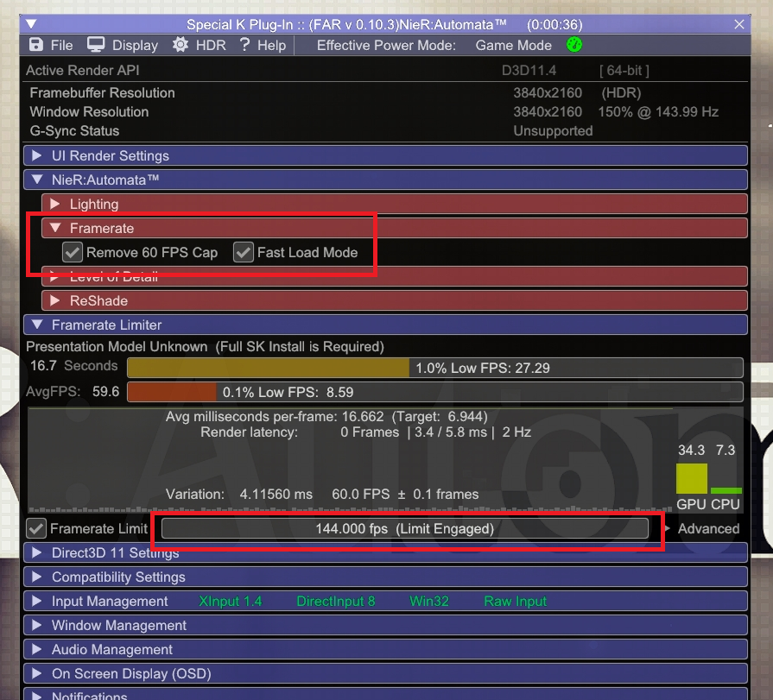The image size is (773, 700).
Task: Expand the Lighting section
Action: tap(395, 204)
